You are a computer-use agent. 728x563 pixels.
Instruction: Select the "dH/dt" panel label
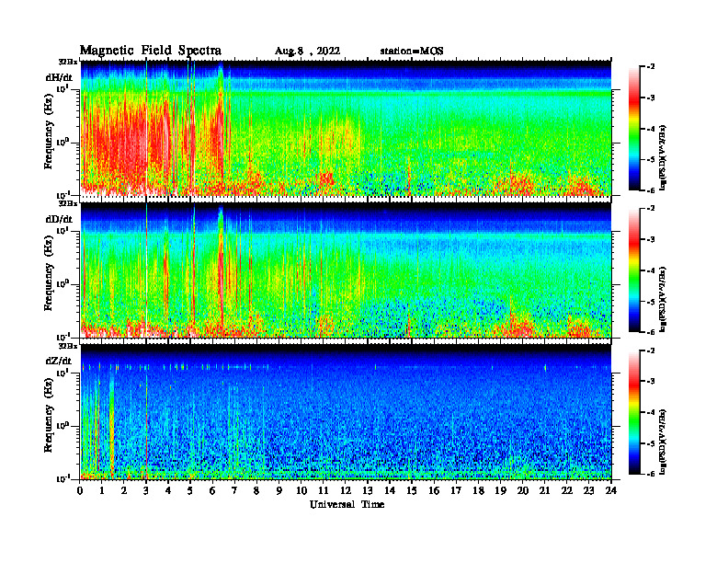coord(59,78)
